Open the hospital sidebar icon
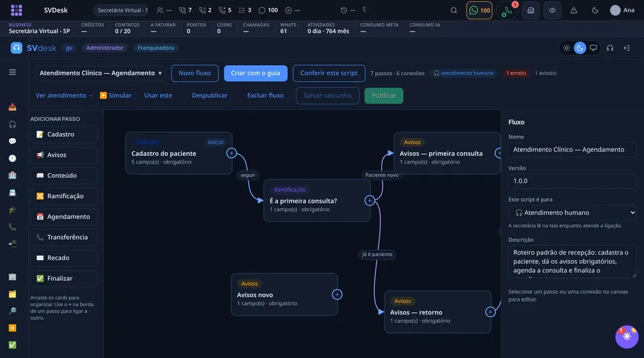This screenshot has height=358, width=644. pyautogui.click(x=12, y=175)
